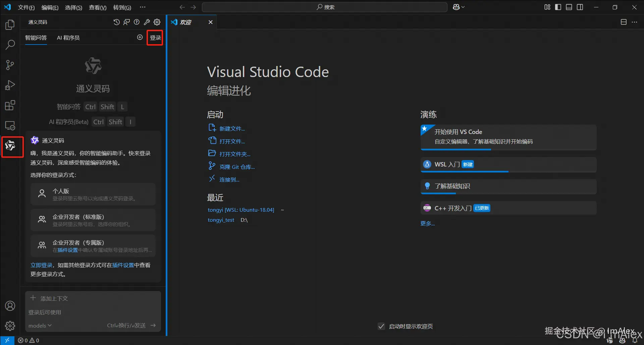Expand the models dropdown in chat input

tap(40, 326)
